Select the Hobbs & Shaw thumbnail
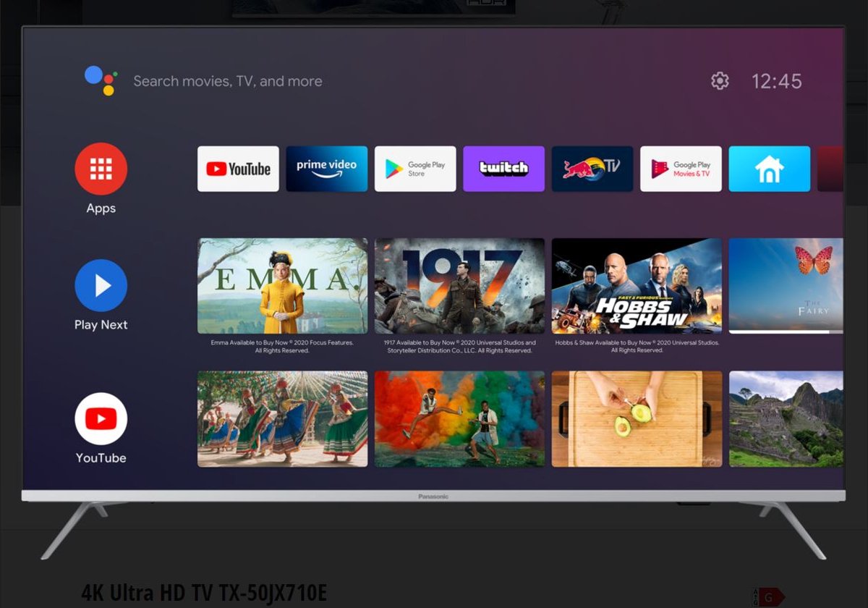The image size is (868, 608). click(637, 286)
